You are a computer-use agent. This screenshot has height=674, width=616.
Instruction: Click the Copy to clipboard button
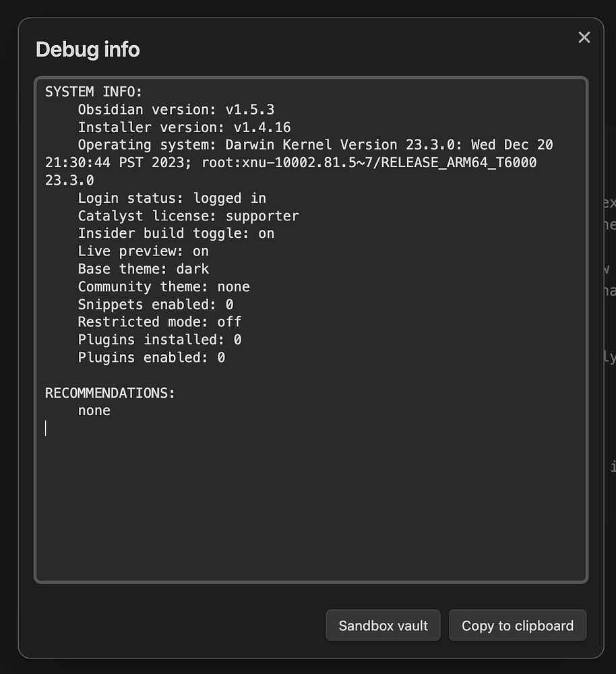(x=518, y=625)
